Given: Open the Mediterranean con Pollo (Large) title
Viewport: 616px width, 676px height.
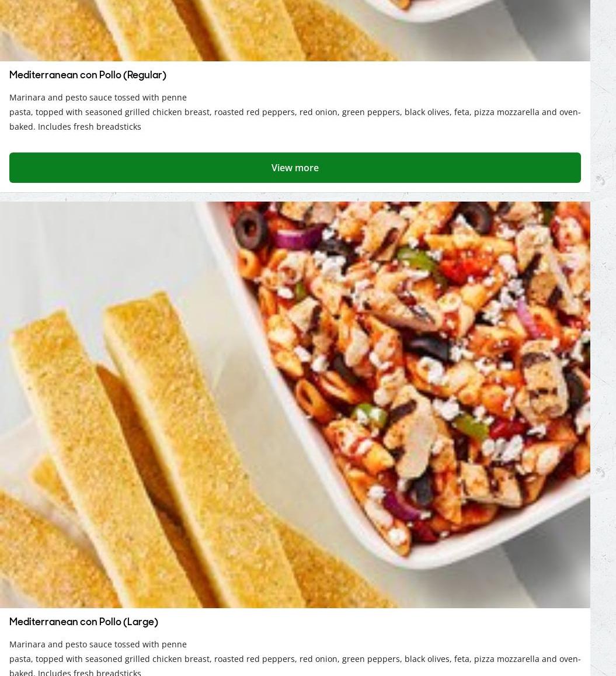Looking at the screenshot, I should (x=83, y=622).
